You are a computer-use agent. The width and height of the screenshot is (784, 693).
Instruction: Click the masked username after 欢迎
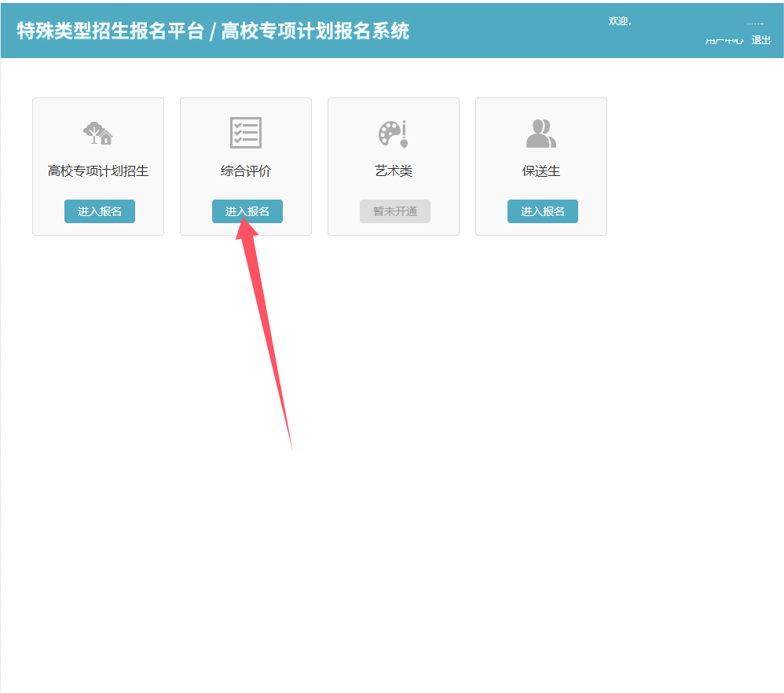tap(753, 23)
